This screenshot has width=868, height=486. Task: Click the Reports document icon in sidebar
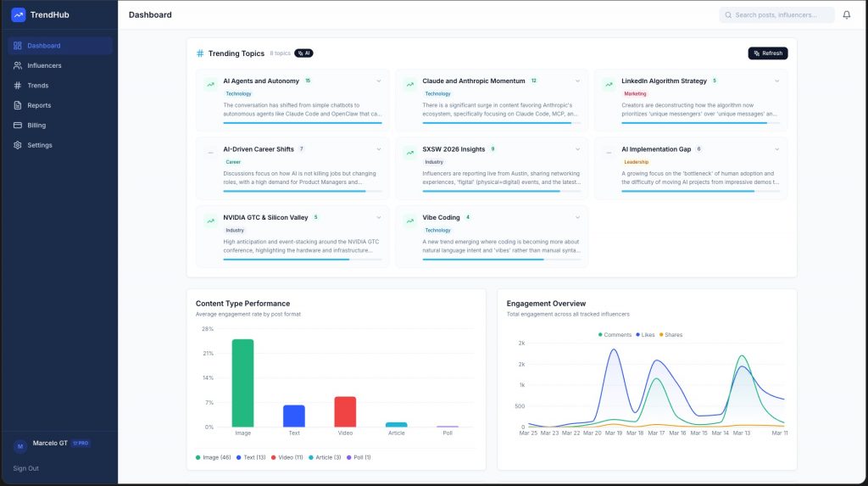pyautogui.click(x=18, y=105)
